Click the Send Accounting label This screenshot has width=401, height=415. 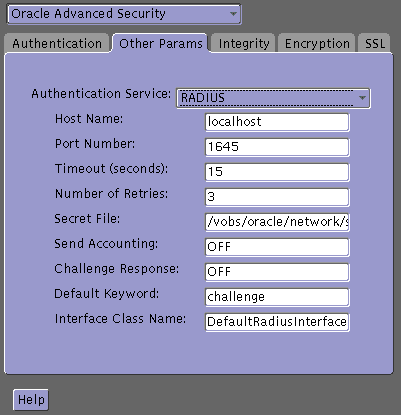pyautogui.click(x=106, y=244)
